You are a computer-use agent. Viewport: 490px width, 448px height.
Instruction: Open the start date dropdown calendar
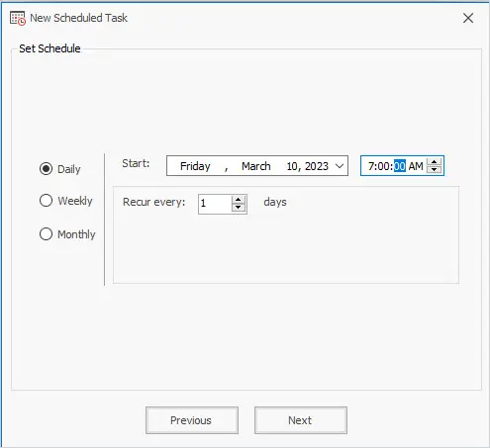point(340,166)
